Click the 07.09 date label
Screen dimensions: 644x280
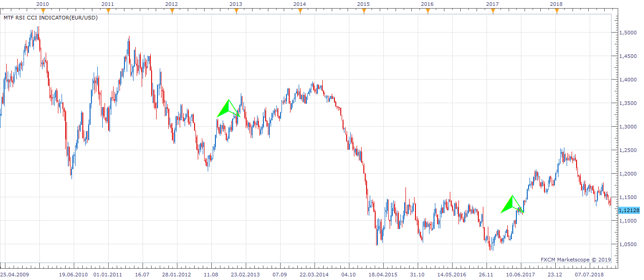pos(280,275)
